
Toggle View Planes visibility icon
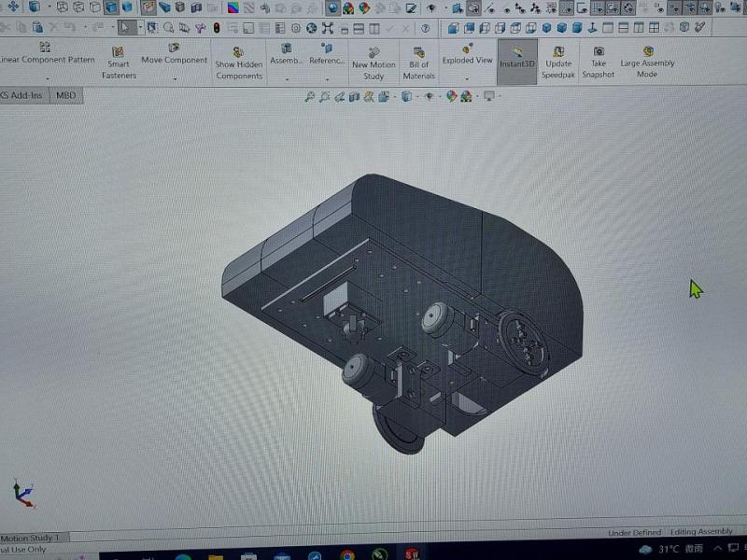click(x=458, y=7)
